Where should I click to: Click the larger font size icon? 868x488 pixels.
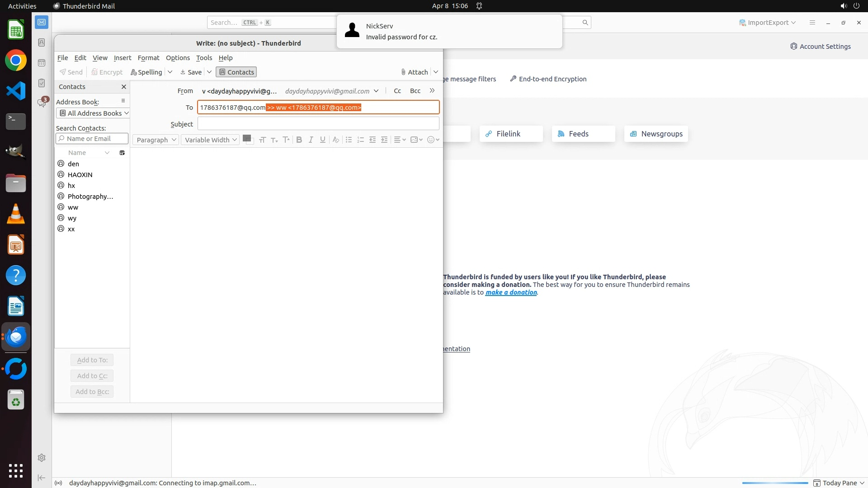click(286, 140)
